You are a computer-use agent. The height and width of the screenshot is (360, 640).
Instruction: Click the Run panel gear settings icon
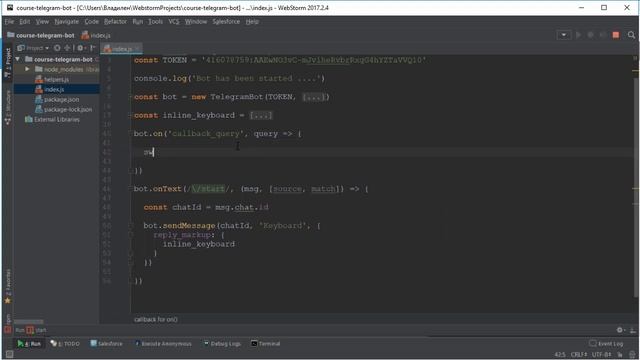tap(620, 330)
